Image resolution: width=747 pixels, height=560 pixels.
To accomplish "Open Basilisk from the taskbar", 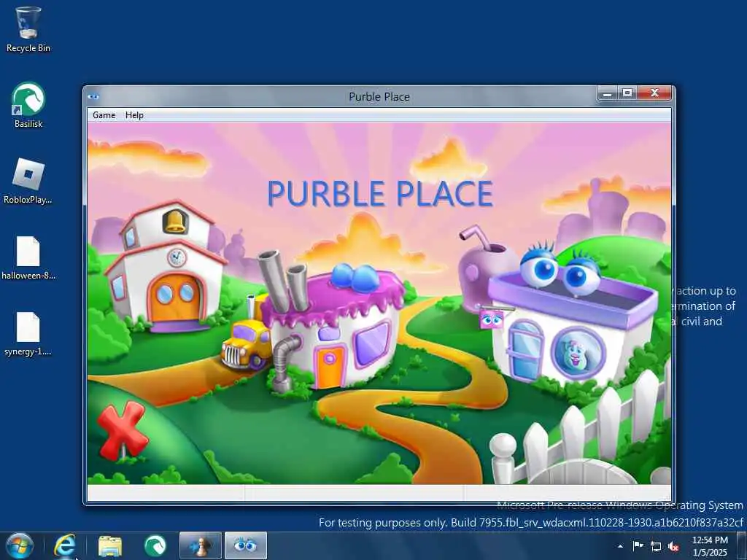I will click(155, 545).
